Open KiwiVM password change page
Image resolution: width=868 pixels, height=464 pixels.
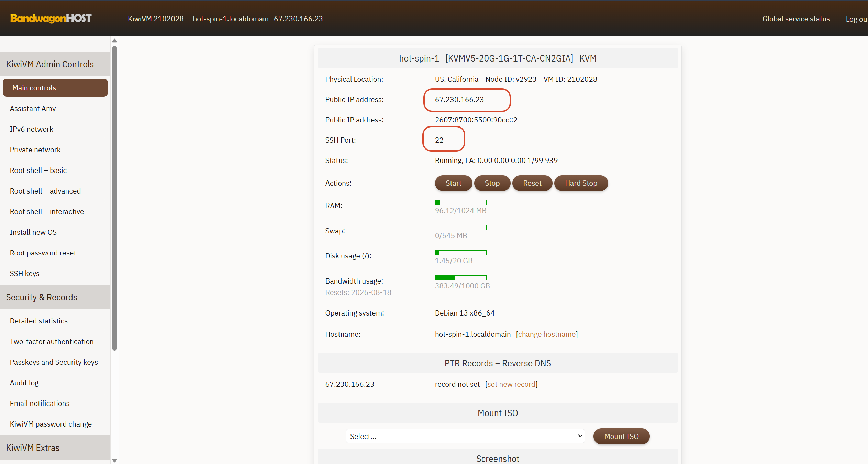coord(51,424)
